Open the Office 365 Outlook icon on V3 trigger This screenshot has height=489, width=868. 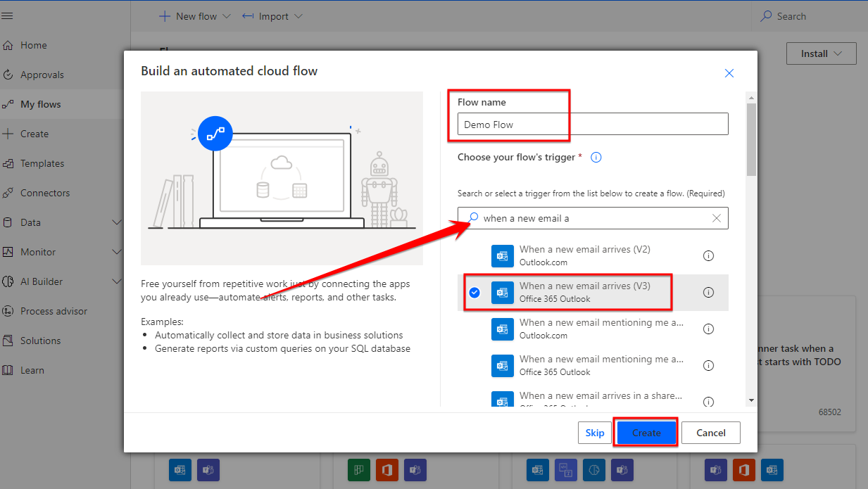pyautogui.click(x=503, y=293)
